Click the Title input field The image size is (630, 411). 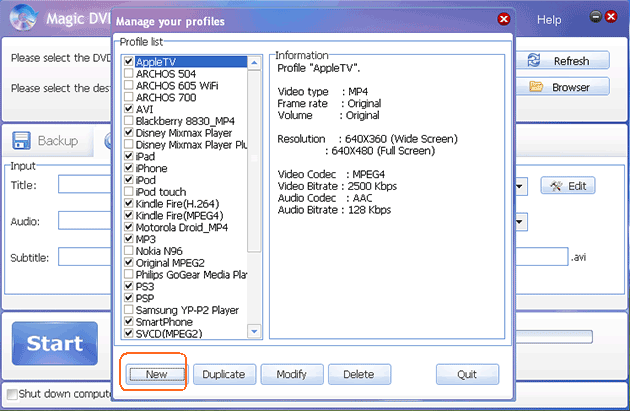click(85, 184)
